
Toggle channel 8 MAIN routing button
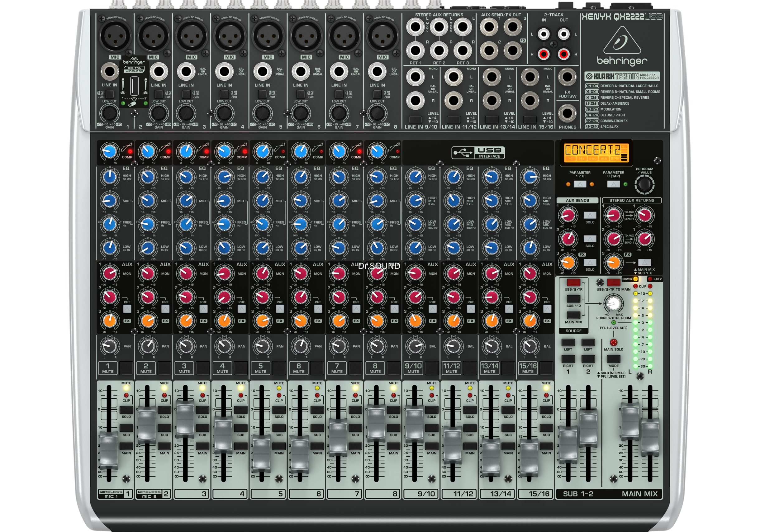point(394,446)
